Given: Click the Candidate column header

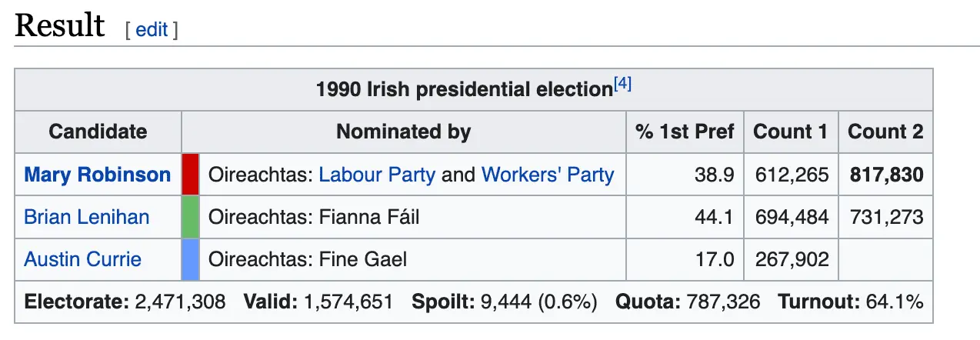Looking at the screenshot, I should [98, 132].
